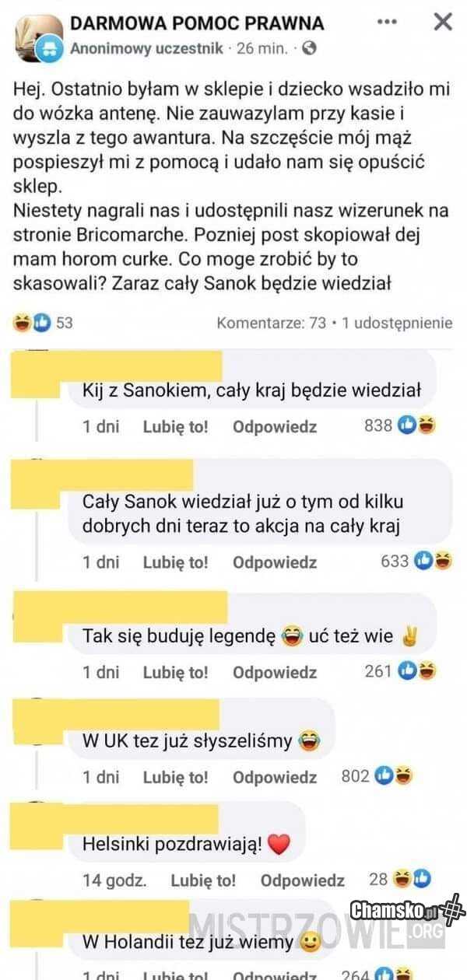Open DARMOWA POMOC PRAWNA group page

[197, 23]
